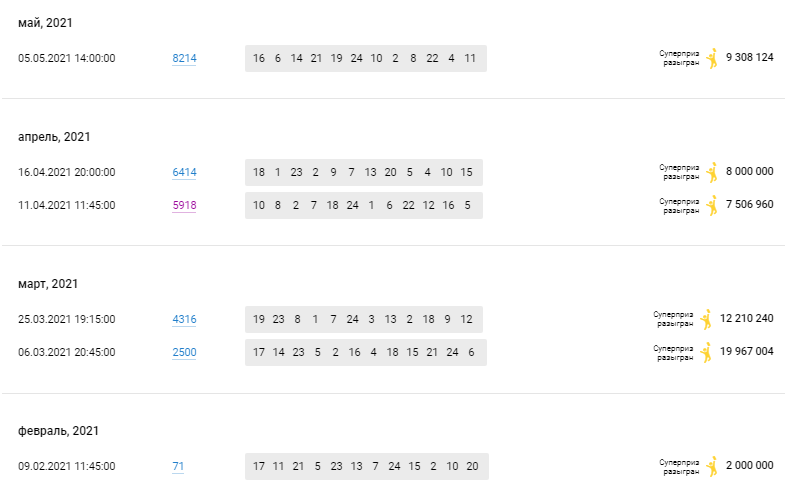Viewport: 787px width, 495px height.
Task: Click the jackpot winner icon beside 9 308 124
Action: click(x=712, y=58)
